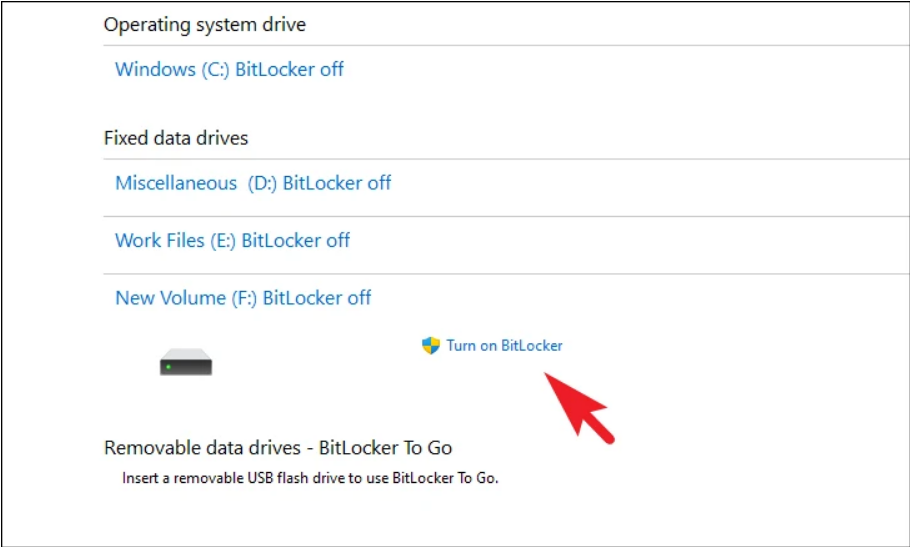Click the Fixed data drives heading
The image size is (910, 547).
pos(176,138)
